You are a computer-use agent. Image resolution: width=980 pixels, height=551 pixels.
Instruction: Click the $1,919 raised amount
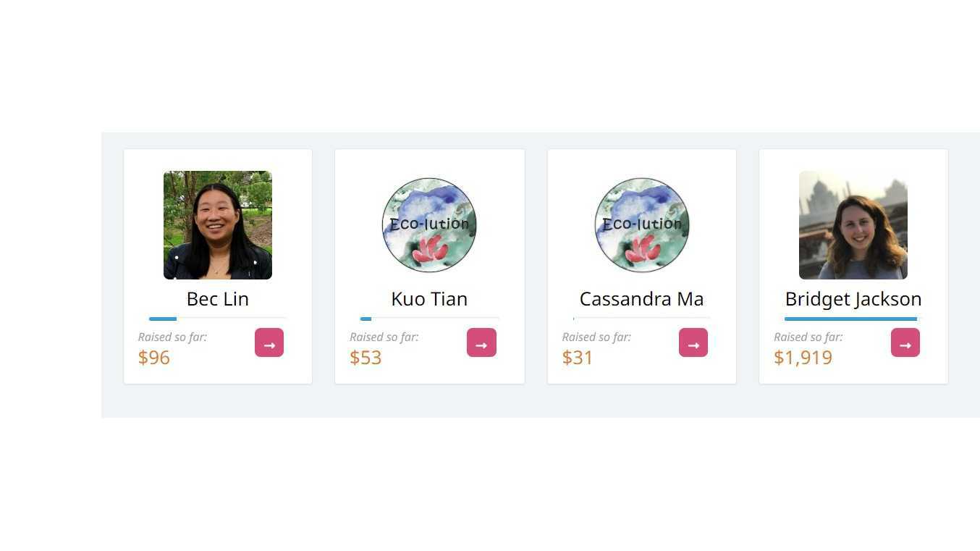[x=803, y=358]
